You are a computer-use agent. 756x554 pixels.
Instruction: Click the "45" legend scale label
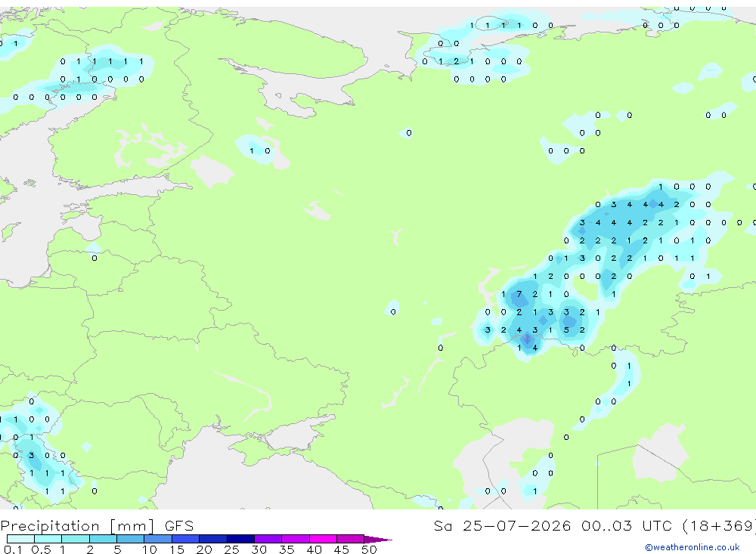(x=342, y=549)
